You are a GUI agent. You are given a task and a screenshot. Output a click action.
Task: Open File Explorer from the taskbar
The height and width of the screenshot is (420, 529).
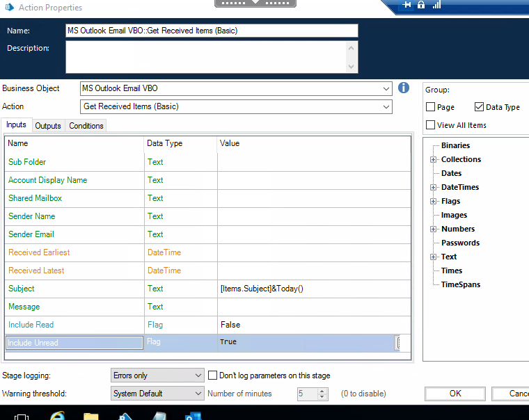pos(91,417)
